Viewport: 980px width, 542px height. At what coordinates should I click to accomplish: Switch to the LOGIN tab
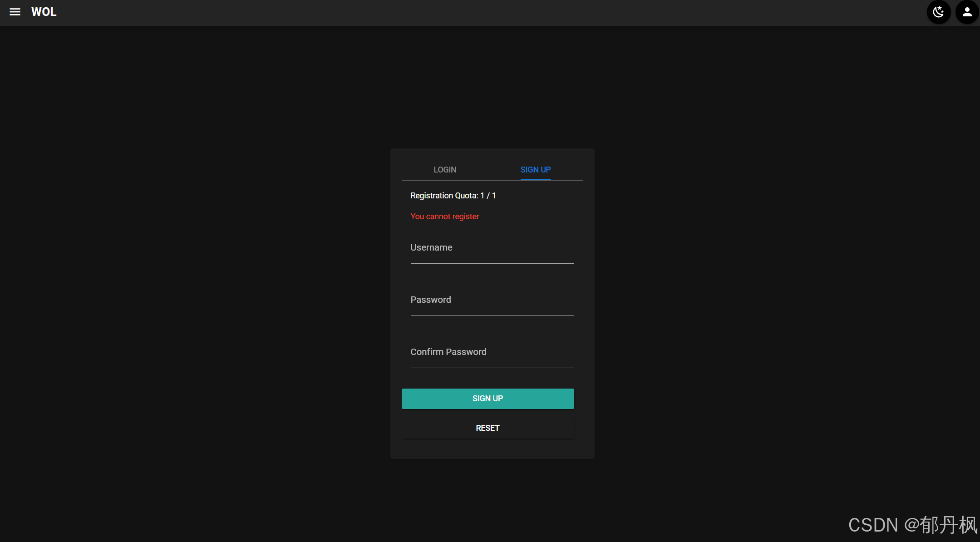click(x=445, y=169)
